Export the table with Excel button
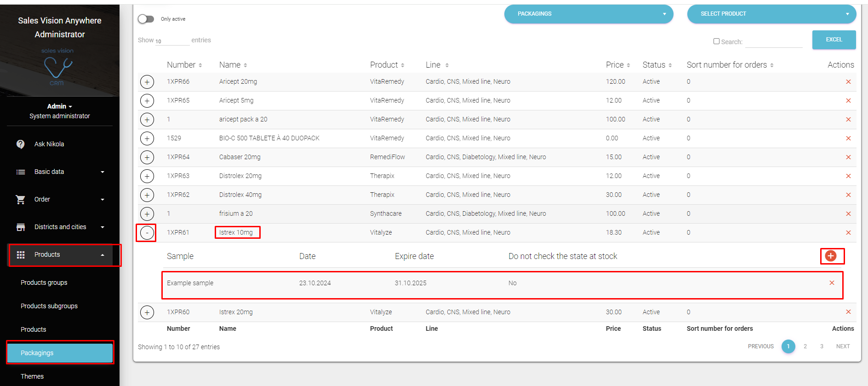The height and width of the screenshot is (386, 868). (834, 40)
